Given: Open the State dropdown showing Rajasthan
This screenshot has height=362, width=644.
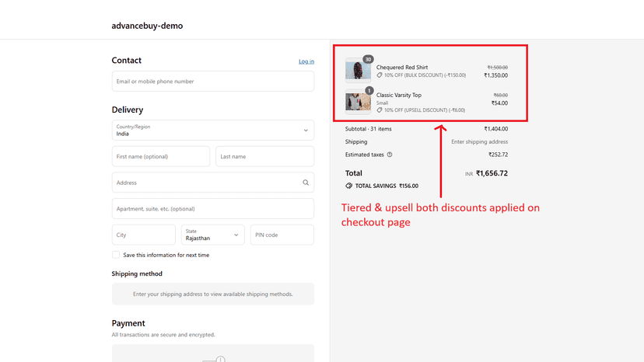Looking at the screenshot, I should click(x=213, y=235).
